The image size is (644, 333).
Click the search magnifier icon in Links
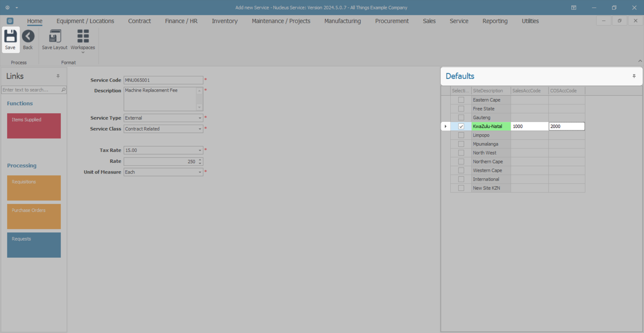click(x=63, y=90)
